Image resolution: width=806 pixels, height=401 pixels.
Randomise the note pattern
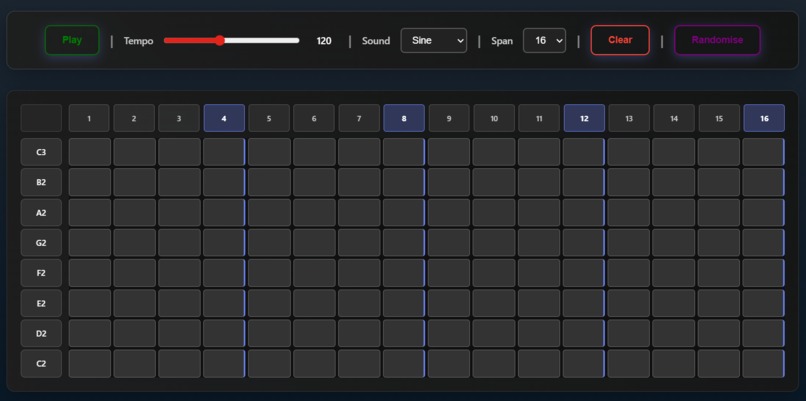point(717,40)
